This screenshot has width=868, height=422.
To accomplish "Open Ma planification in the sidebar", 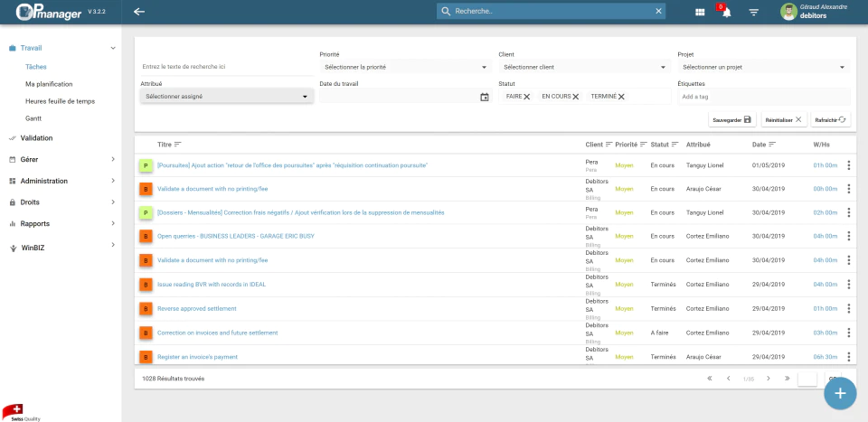I will pos(49,84).
